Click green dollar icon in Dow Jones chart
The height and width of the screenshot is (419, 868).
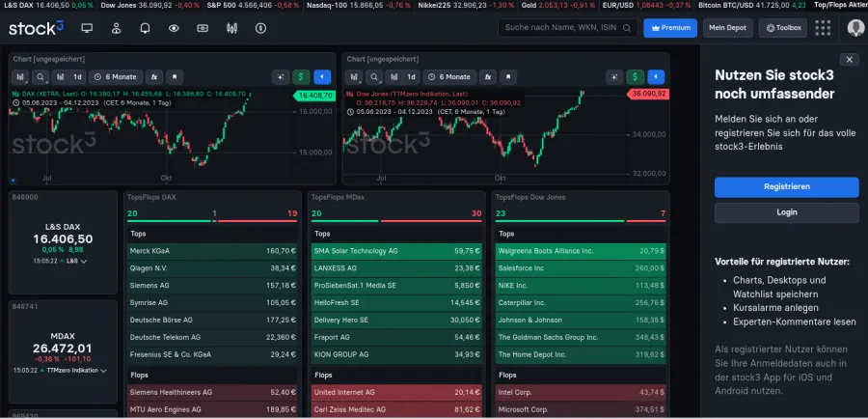tap(635, 77)
